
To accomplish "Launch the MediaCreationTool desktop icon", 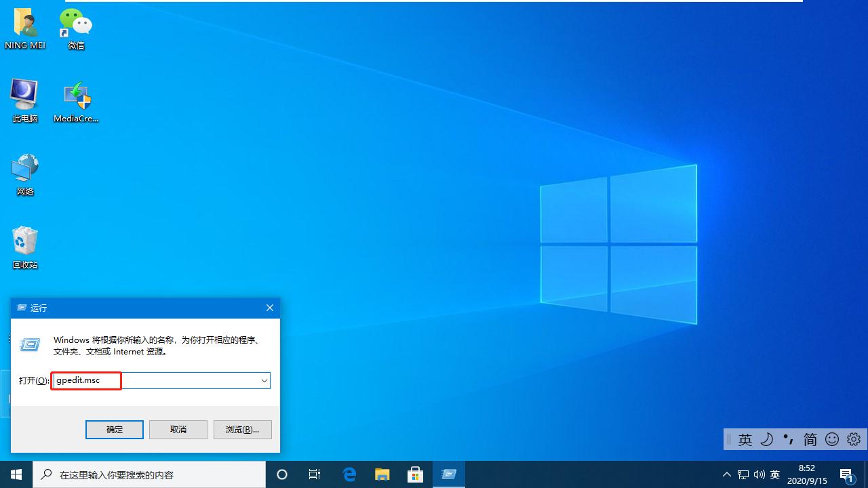I will click(75, 95).
